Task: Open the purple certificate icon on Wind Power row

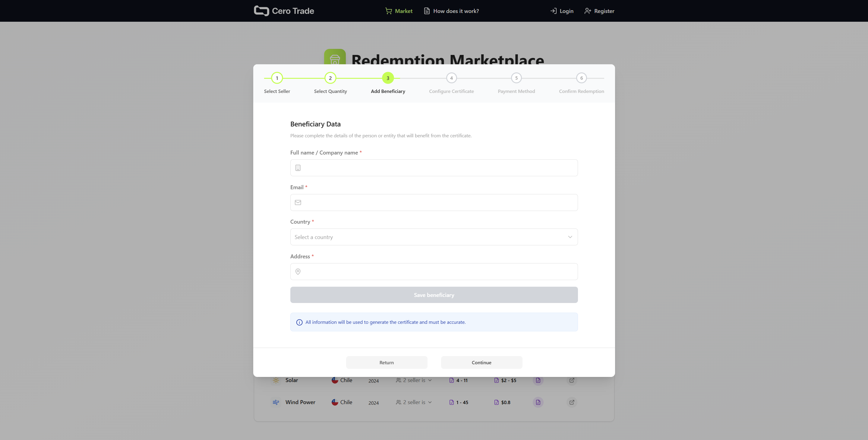Action: [538, 402]
